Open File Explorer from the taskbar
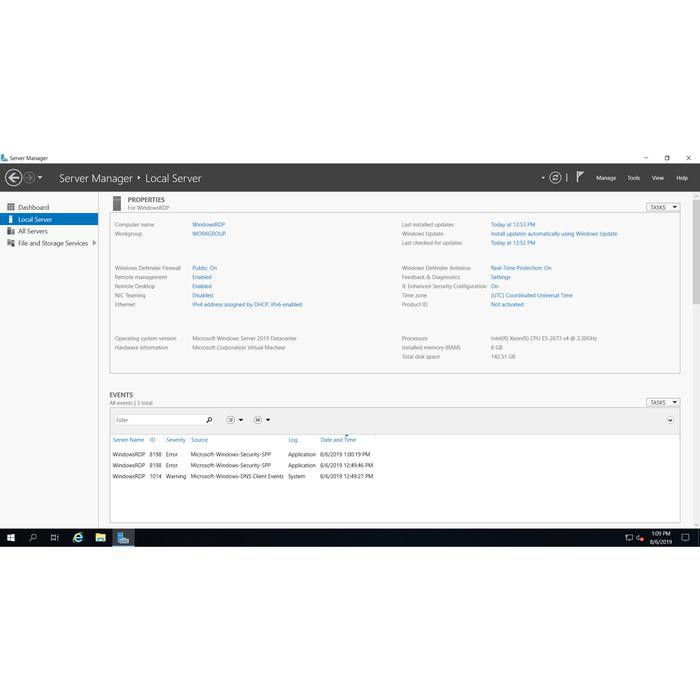This screenshot has height=700, width=700. point(100,538)
